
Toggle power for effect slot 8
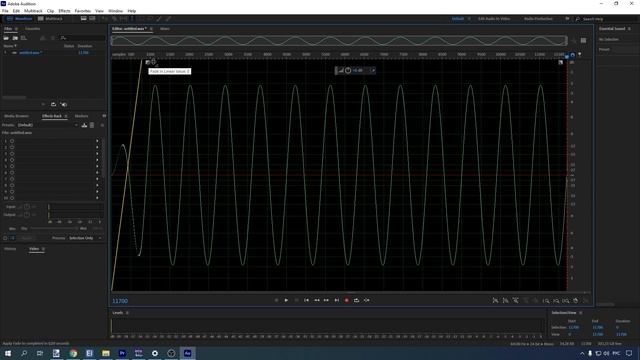[x=12, y=185]
